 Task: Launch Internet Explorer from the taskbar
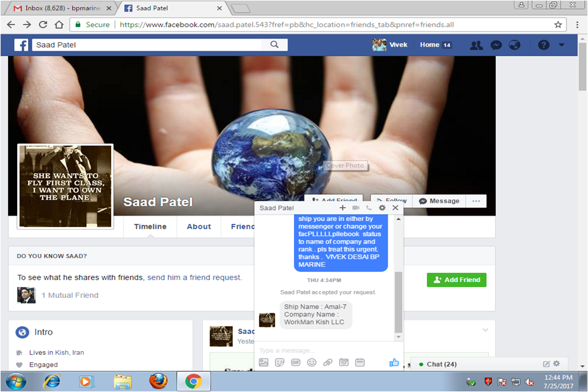pyautogui.click(x=52, y=382)
